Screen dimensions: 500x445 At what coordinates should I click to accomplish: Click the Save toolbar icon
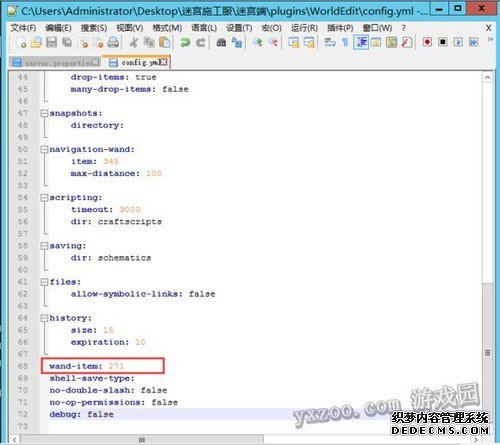click(51, 42)
